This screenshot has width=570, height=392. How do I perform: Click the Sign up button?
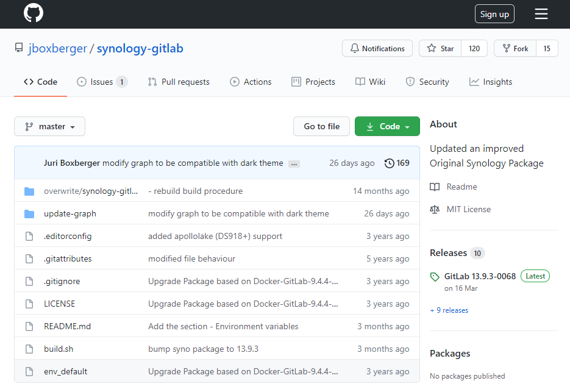coord(494,14)
